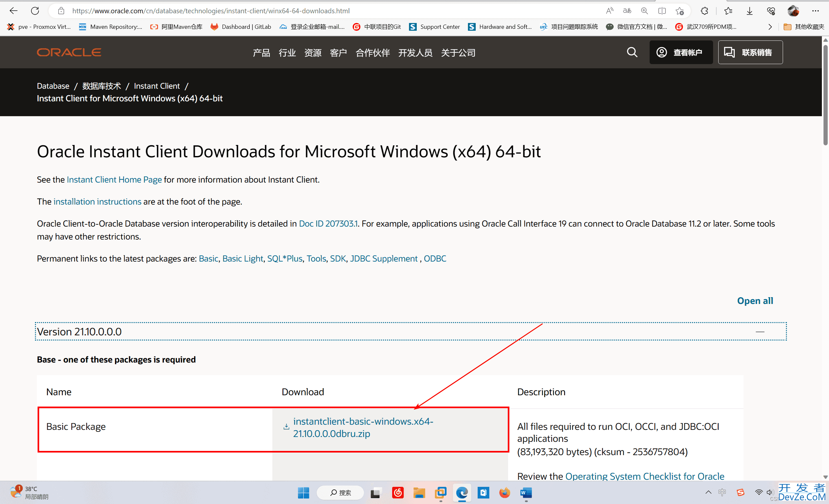Open the 资源 menu
Image resolution: width=829 pixels, height=504 pixels.
tap(313, 53)
